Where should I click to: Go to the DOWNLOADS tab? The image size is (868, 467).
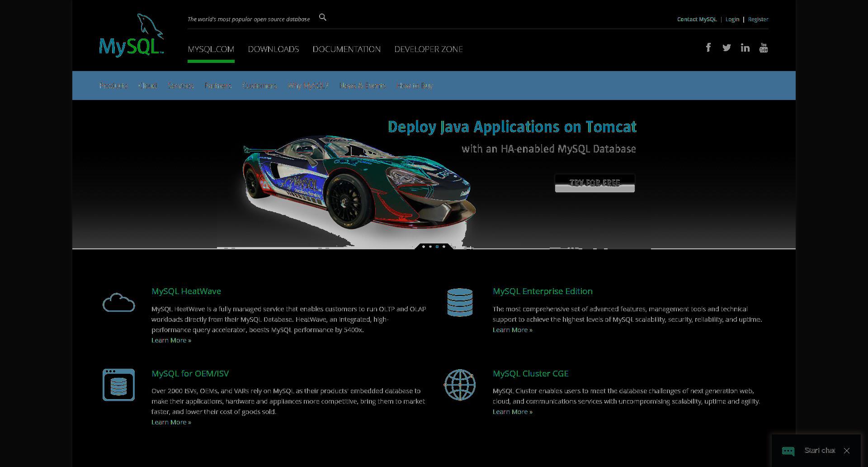(274, 49)
